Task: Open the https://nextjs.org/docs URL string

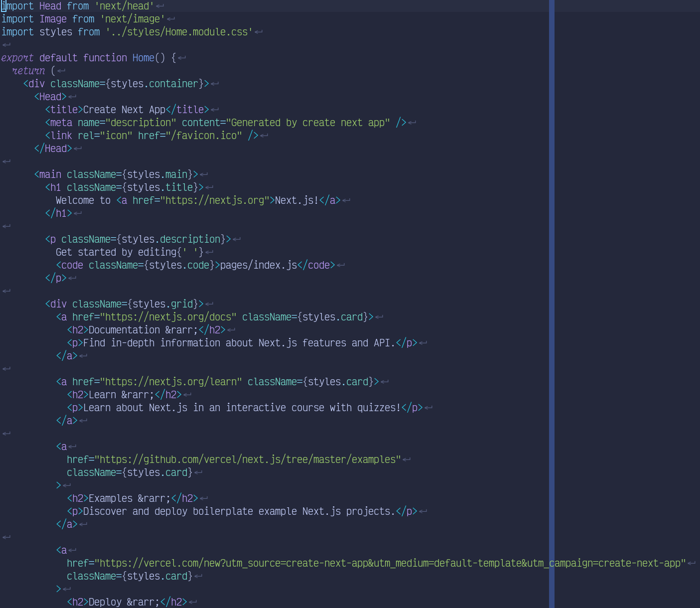Action: (x=169, y=317)
